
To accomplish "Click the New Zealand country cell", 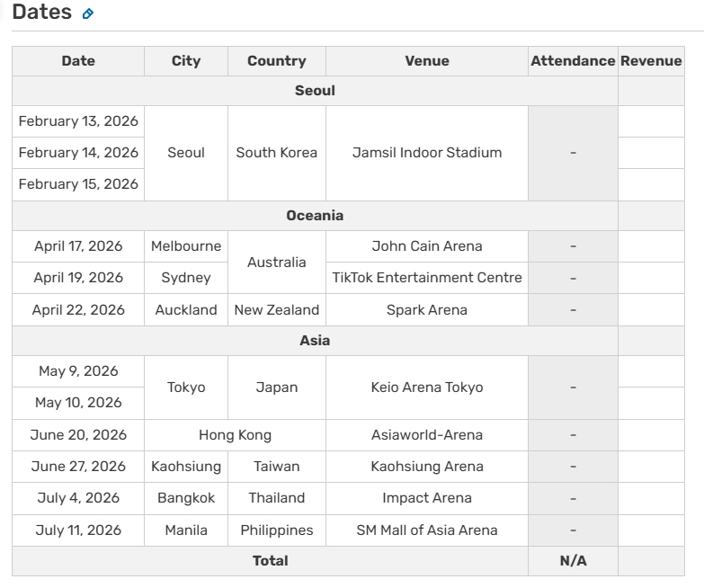I will [277, 310].
